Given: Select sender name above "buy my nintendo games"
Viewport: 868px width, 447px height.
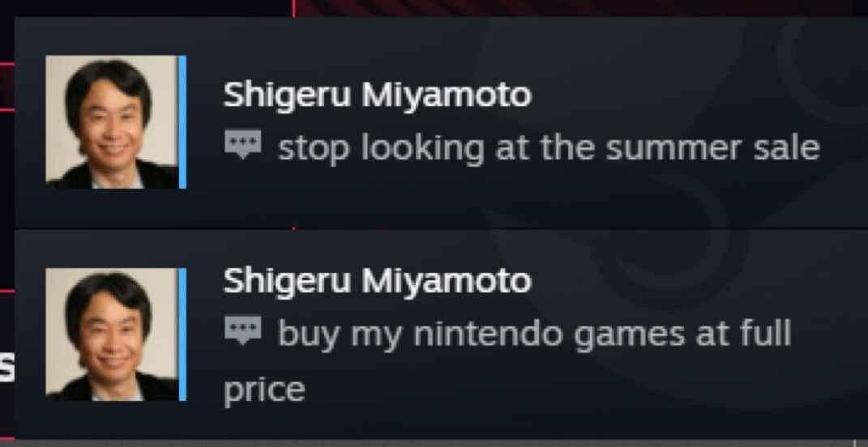Looking at the screenshot, I should [x=377, y=281].
